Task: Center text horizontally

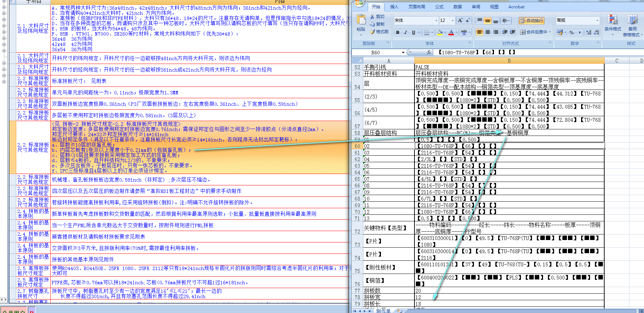Action: tap(488, 32)
